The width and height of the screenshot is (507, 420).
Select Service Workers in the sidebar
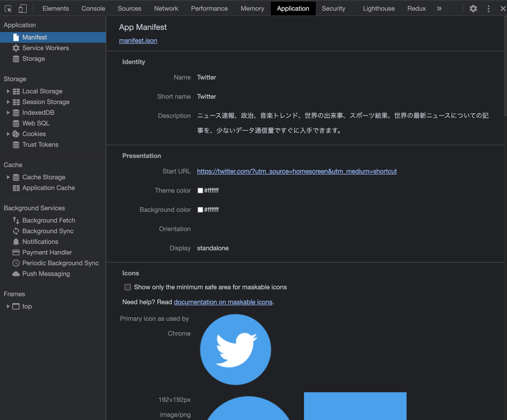click(x=53, y=48)
